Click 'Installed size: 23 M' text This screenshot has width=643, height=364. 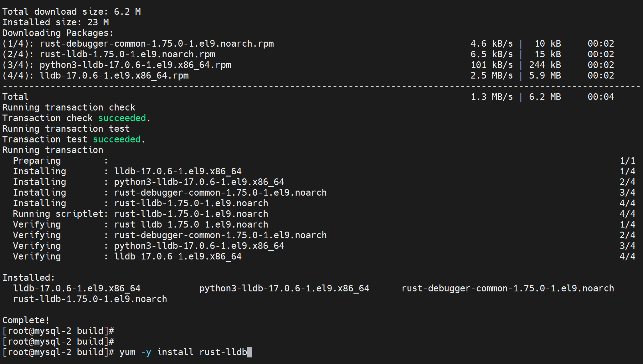tap(55, 22)
